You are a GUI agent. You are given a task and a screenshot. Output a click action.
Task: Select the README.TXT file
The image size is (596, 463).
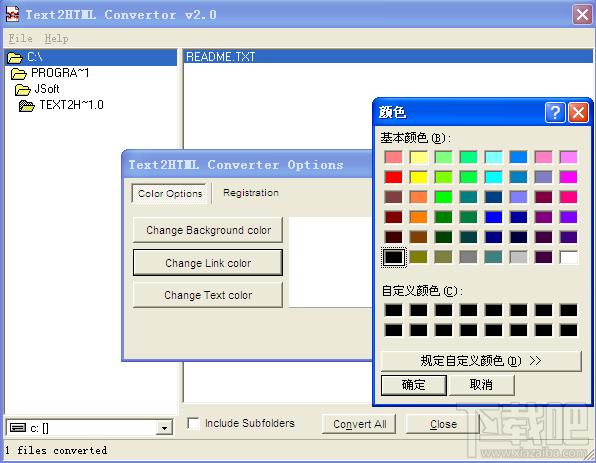[388, 57]
